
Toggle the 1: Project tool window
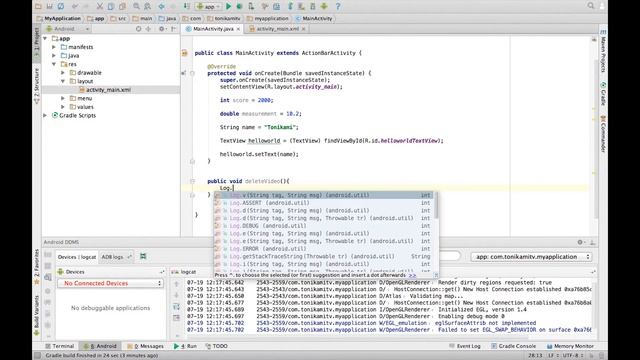point(36,43)
